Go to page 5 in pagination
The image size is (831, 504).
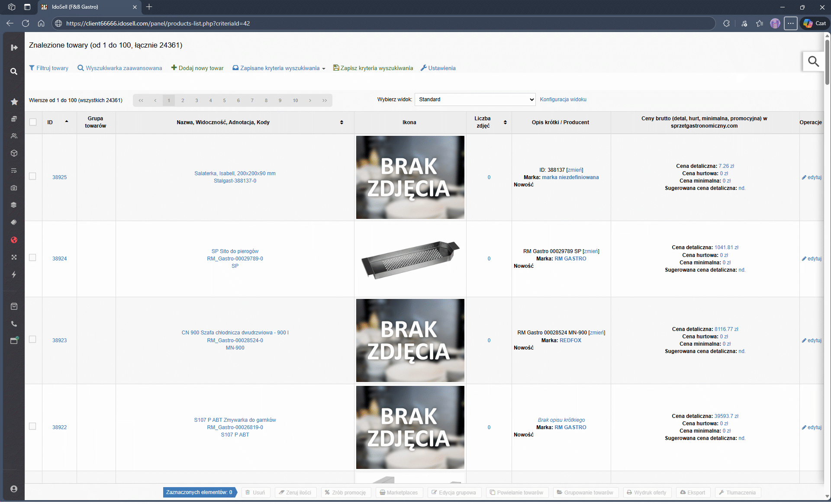coord(224,100)
